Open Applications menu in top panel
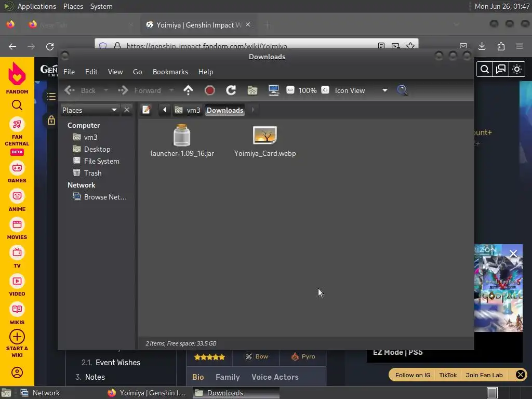Screen dimensions: 532x399 point(37,6)
